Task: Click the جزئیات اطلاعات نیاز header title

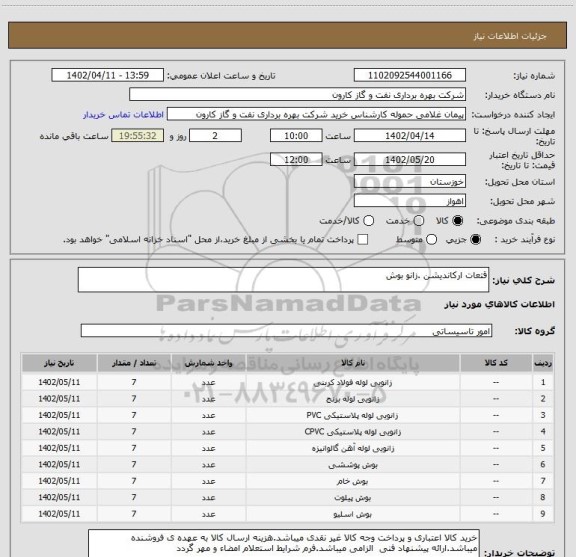Action: click(510, 36)
